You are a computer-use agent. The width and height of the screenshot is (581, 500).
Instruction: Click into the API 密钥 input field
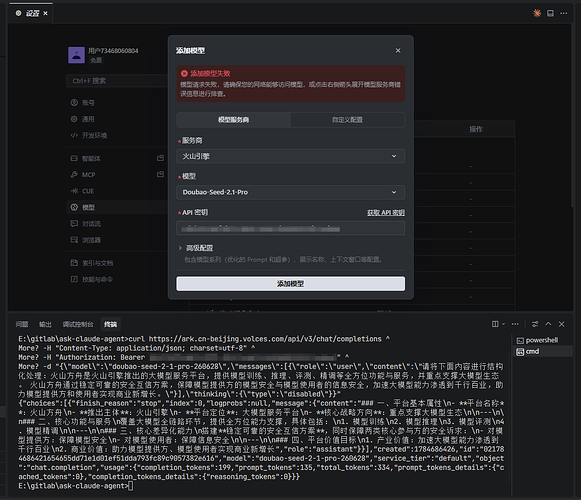pos(290,228)
